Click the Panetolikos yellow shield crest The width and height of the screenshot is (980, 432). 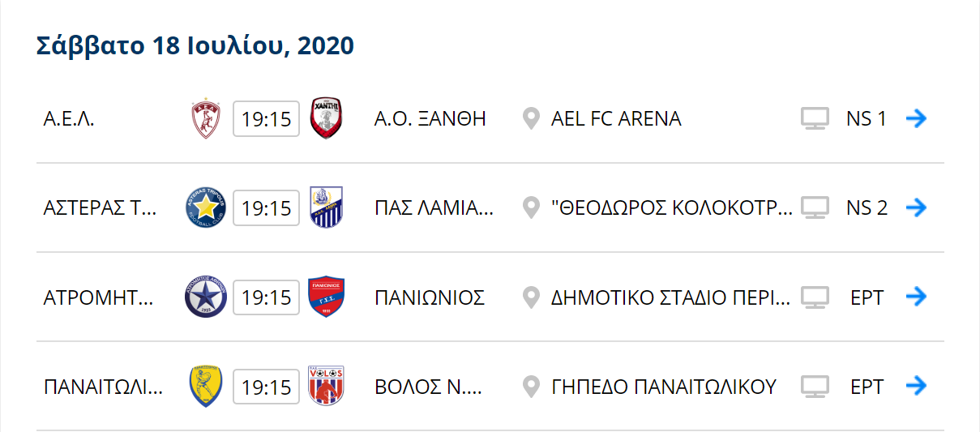click(x=206, y=387)
